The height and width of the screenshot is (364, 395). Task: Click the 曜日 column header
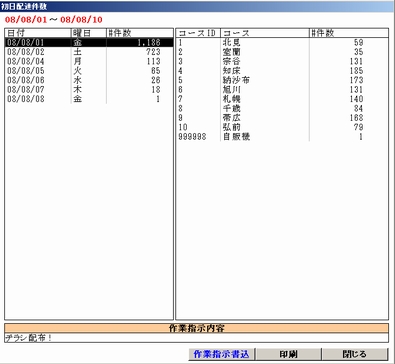tap(89, 33)
